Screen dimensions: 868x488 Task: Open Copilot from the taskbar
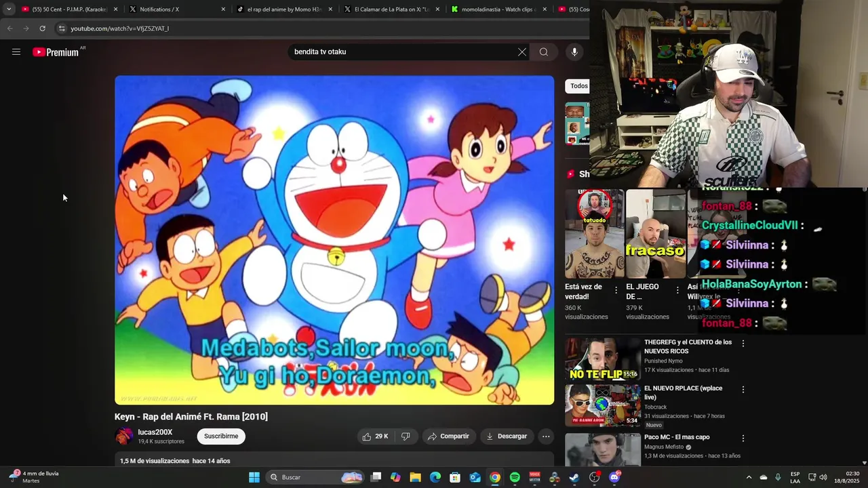click(395, 477)
